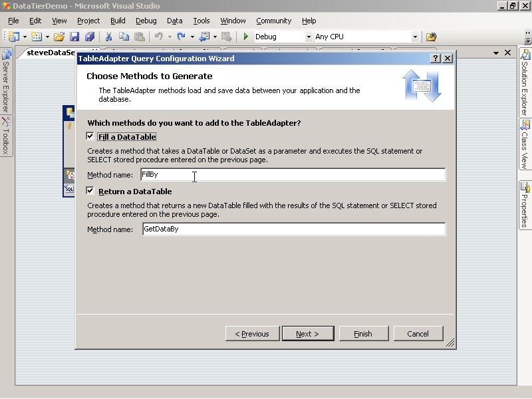
Task: Click the Previous button in wizard
Action: point(252,334)
